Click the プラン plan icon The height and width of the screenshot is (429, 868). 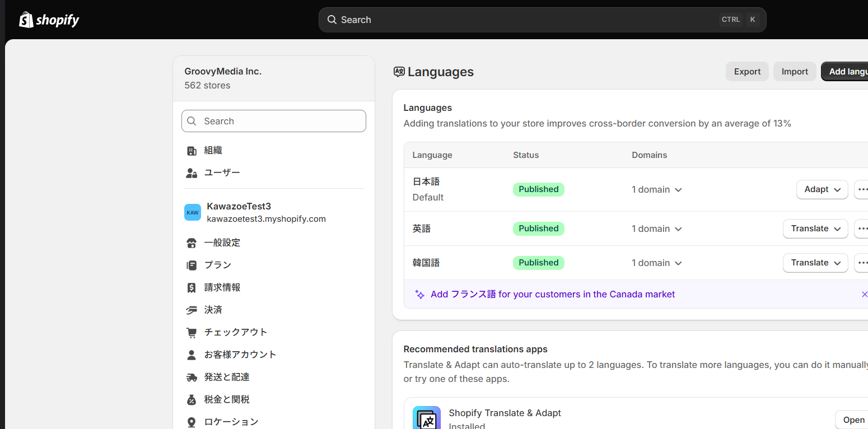192,265
